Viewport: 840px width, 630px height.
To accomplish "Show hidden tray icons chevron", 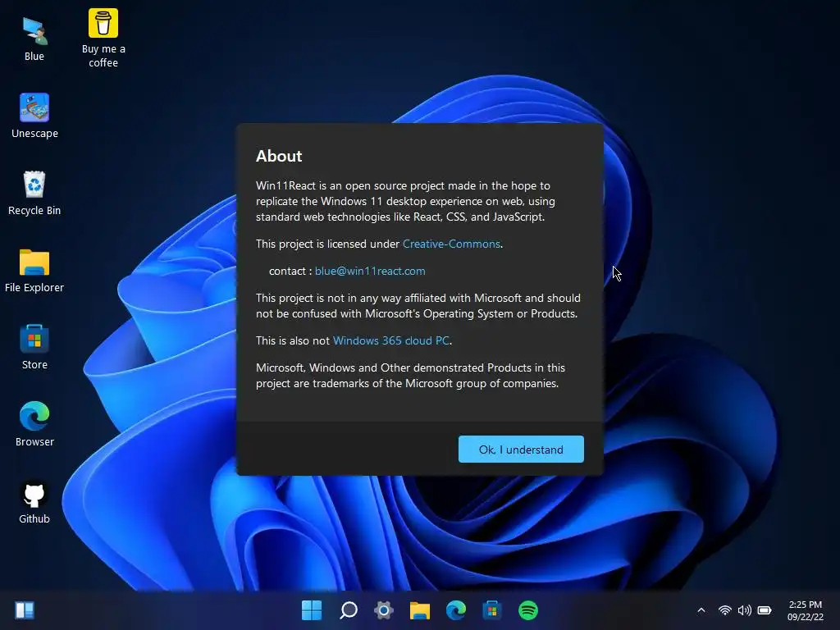I will 701,610.
